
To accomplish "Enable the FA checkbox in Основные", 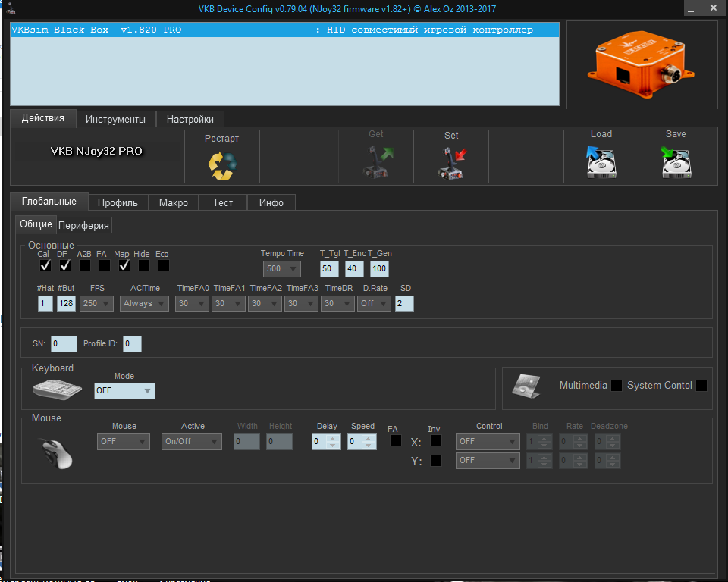I will pos(105,265).
